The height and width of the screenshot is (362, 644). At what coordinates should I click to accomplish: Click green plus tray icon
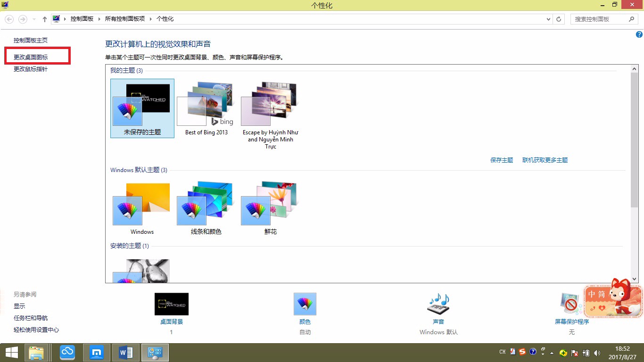pyautogui.click(x=563, y=353)
